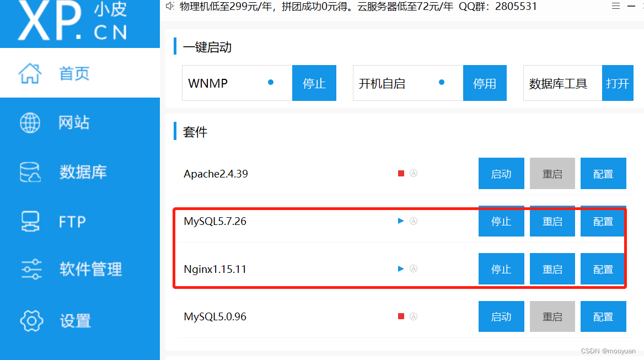This screenshot has height=360, width=644.
Task: Stop MySQL5.7.26 with 停止 button
Action: (501, 221)
